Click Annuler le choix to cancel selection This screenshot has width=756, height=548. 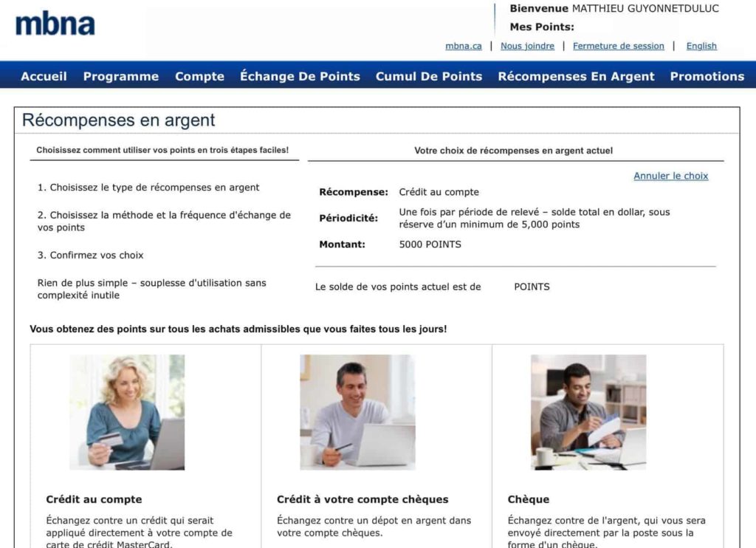(670, 175)
